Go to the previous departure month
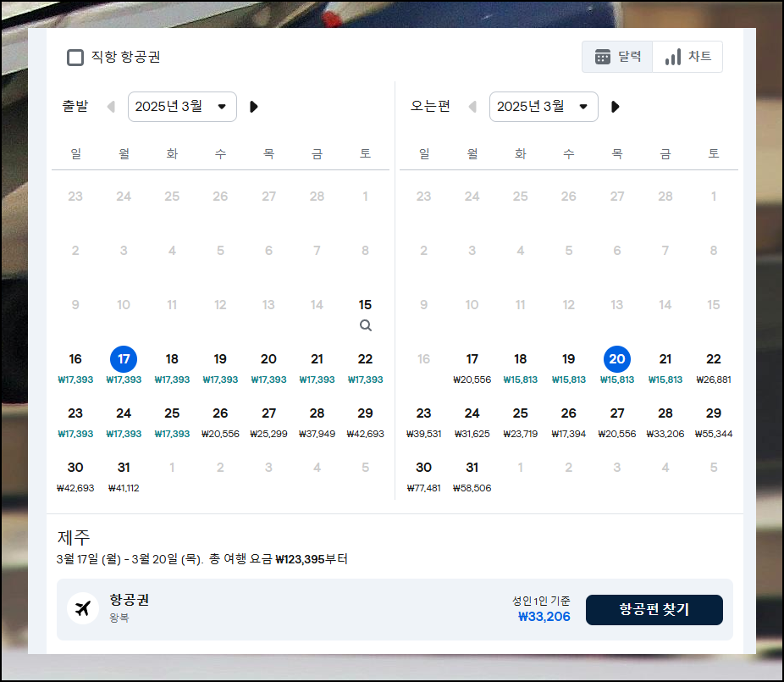The image size is (784, 682). (x=111, y=107)
